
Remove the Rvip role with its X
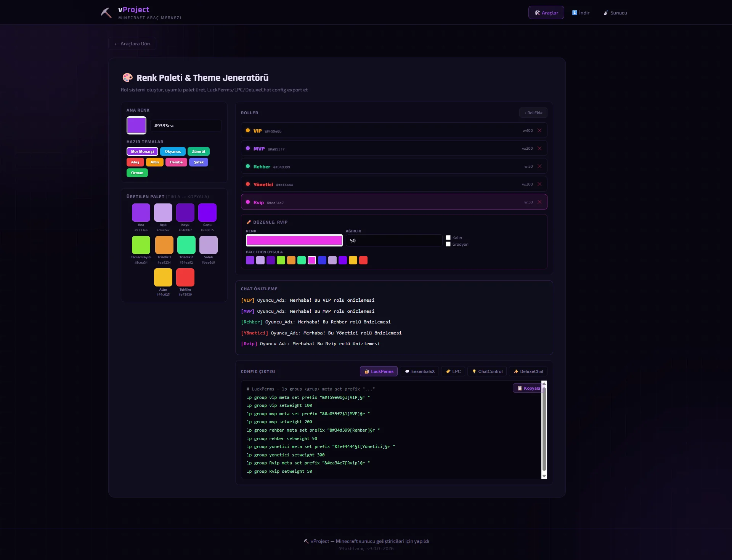(539, 202)
